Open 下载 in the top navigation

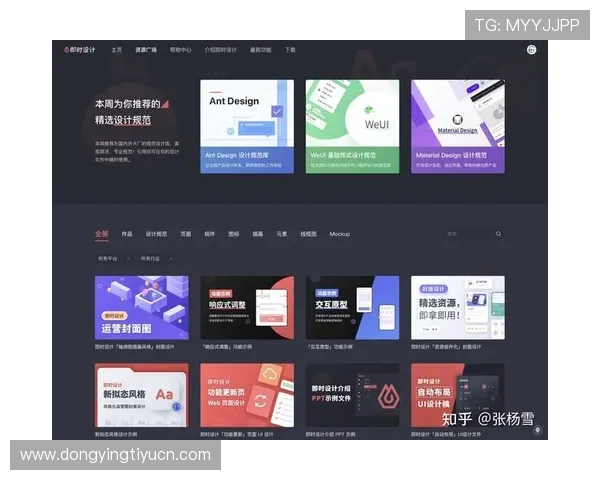[x=290, y=50]
